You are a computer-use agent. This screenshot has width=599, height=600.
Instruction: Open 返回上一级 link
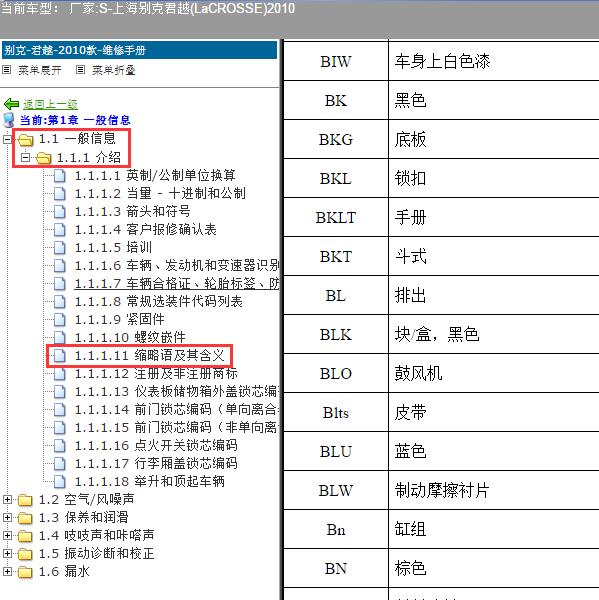pyautogui.click(x=50, y=104)
